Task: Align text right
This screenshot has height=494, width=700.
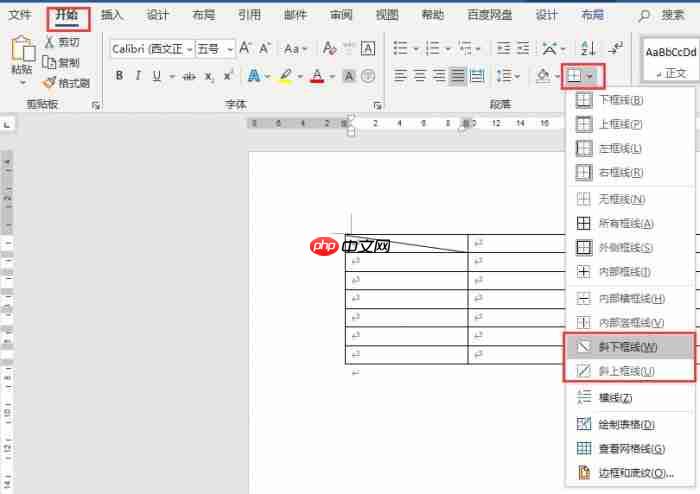Action: click(439, 76)
